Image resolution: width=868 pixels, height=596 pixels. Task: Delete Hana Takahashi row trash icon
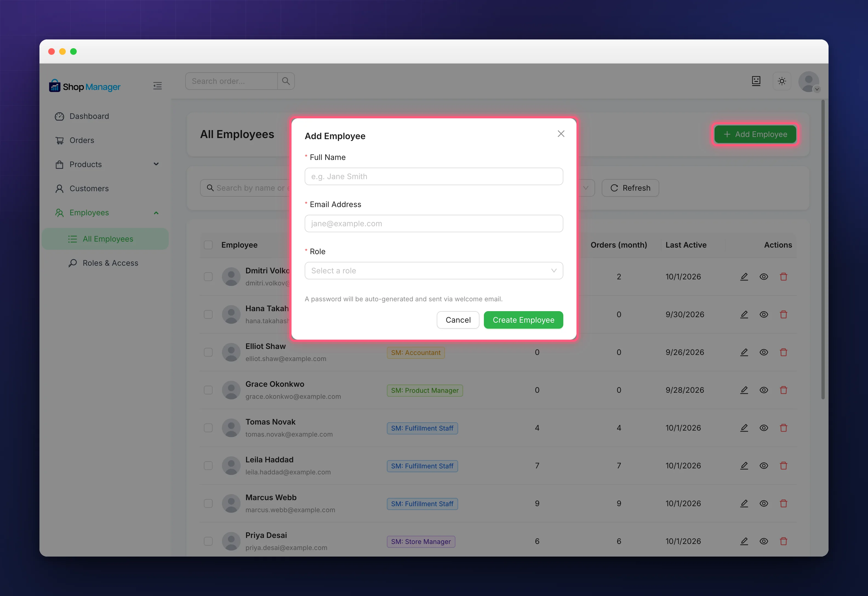[x=784, y=314]
